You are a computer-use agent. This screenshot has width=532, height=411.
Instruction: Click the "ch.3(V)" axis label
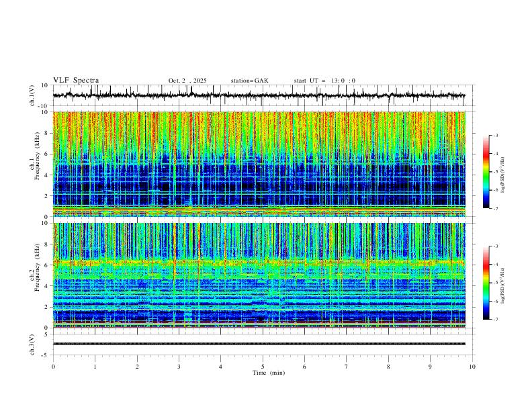click(32, 345)
